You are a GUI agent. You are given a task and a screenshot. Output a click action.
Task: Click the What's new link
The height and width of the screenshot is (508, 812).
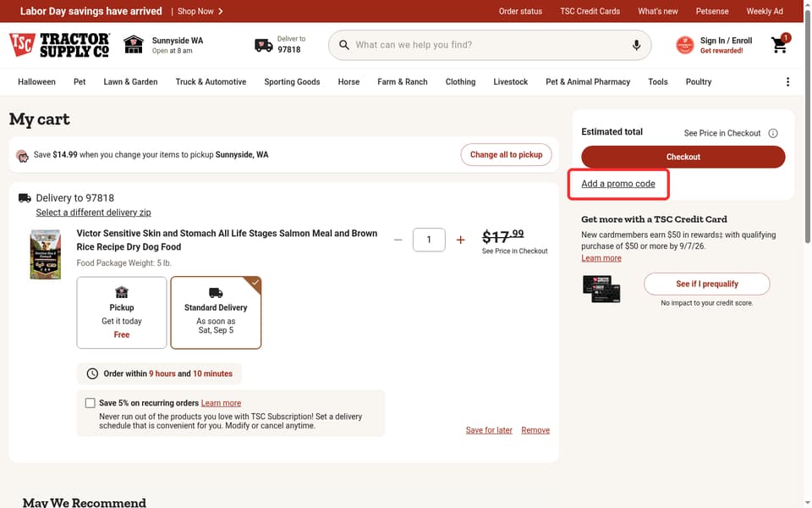pyautogui.click(x=658, y=11)
